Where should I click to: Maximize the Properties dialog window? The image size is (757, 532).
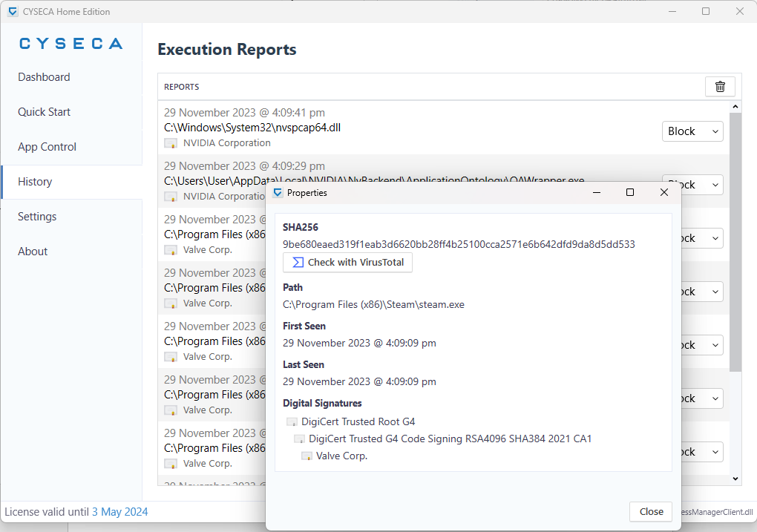tap(630, 193)
